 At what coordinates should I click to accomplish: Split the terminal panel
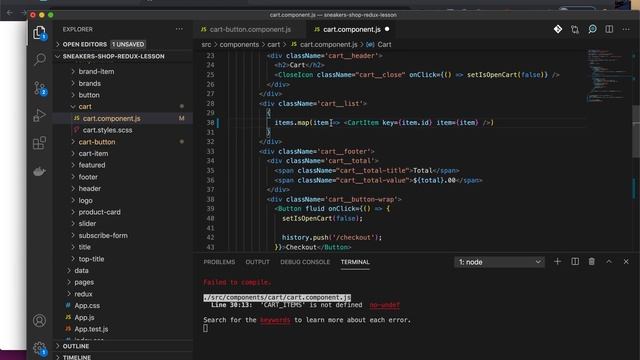point(575,262)
